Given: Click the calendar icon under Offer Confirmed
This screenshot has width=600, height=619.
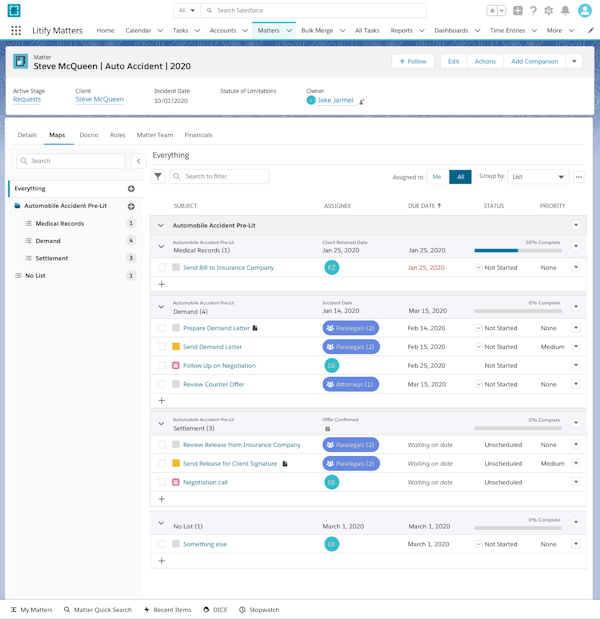Looking at the screenshot, I should (x=327, y=429).
